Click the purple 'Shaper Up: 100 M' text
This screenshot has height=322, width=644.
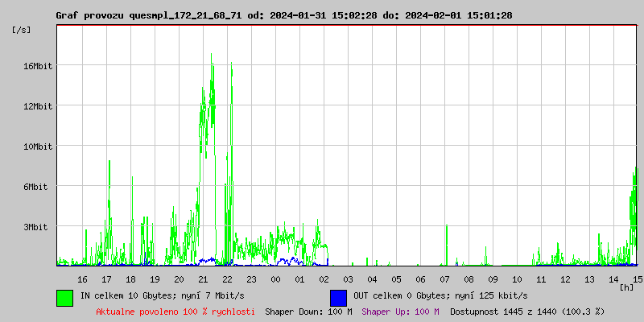(400, 312)
